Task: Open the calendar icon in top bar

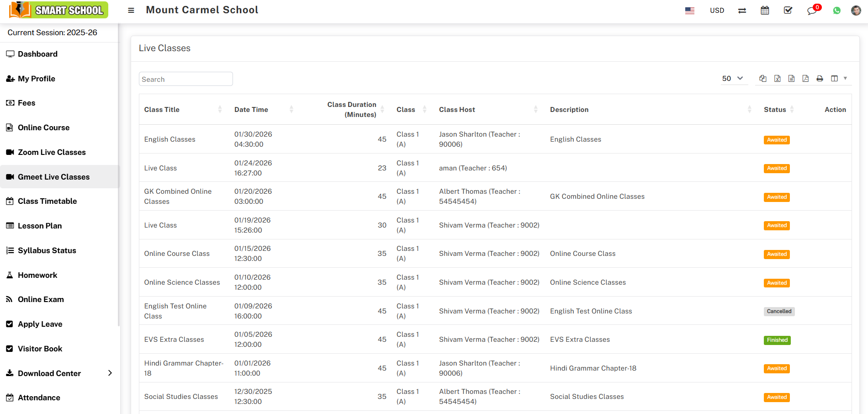Action: [x=765, y=11]
